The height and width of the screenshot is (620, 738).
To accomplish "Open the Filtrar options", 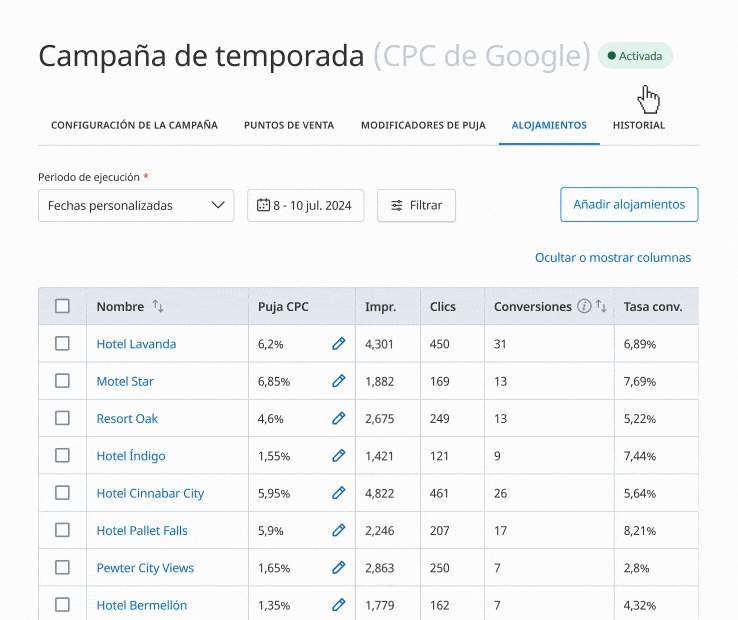I will click(x=416, y=205).
